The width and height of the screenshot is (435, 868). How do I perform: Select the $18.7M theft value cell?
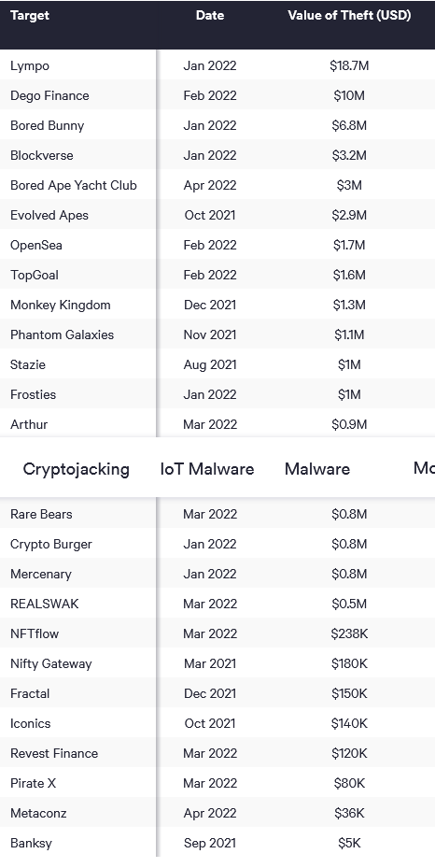coord(349,66)
